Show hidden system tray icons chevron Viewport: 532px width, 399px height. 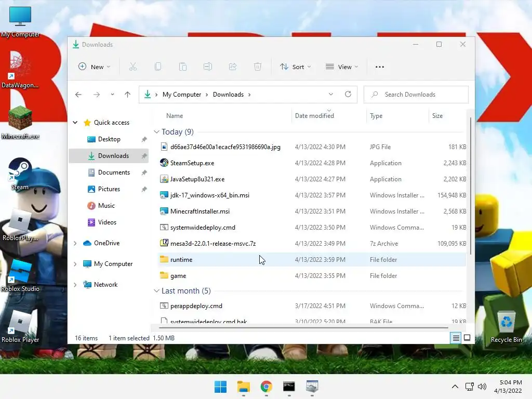455,387
